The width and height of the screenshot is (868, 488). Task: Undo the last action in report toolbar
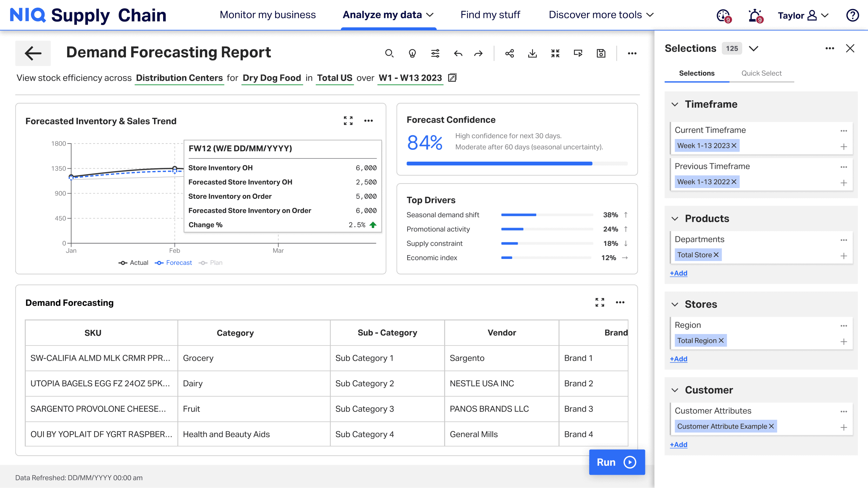pyautogui.click(x=458, y=53)
